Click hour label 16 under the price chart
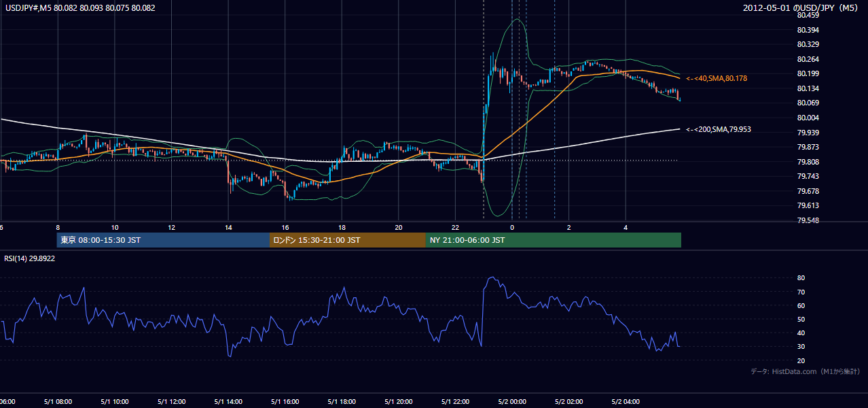The height and width of the screenshot is (408, 868). point(285,227)
